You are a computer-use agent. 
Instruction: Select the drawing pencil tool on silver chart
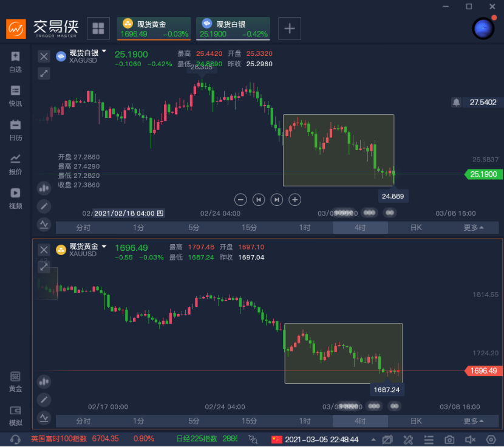pos(44,206)
